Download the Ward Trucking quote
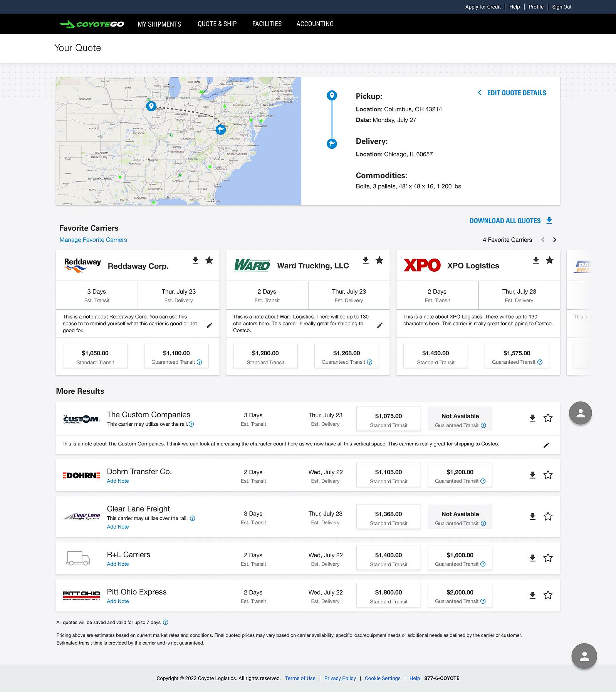Screen dimensions: 616x692 [366, 260]
